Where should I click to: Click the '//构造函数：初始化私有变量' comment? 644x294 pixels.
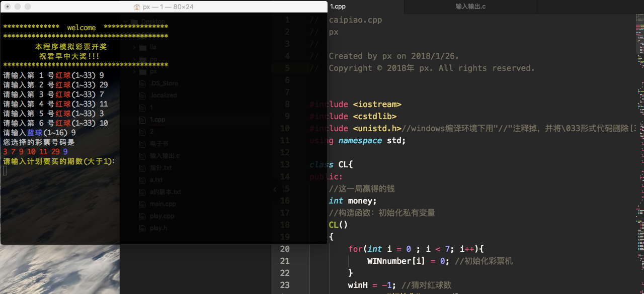click(x=382, y=213)
